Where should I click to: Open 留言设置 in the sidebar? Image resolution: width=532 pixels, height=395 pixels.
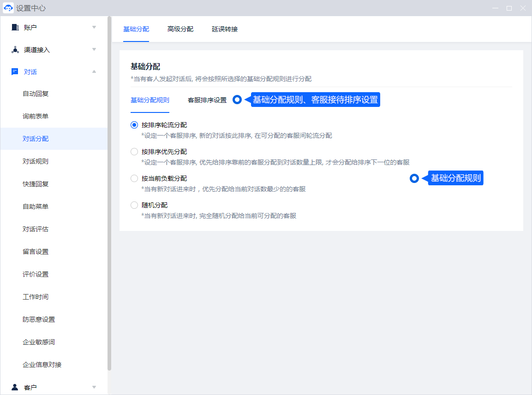36,252
